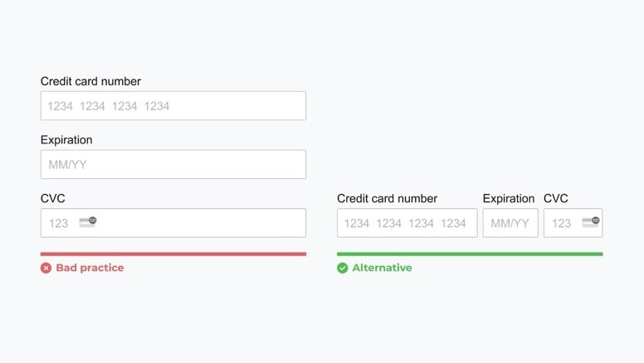Click the left CVC label
Screen dimensions: 644x363
coord(52,199)
